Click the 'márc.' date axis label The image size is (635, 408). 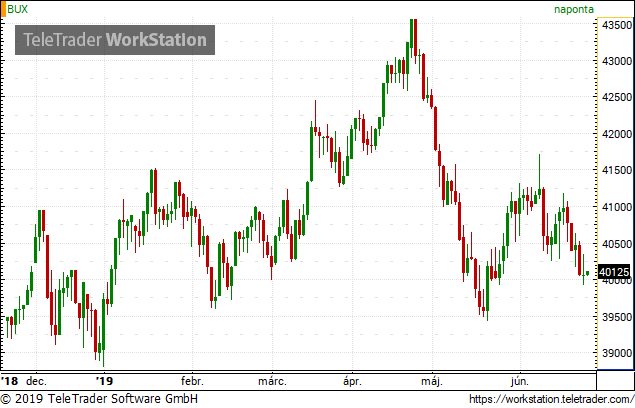272,381
